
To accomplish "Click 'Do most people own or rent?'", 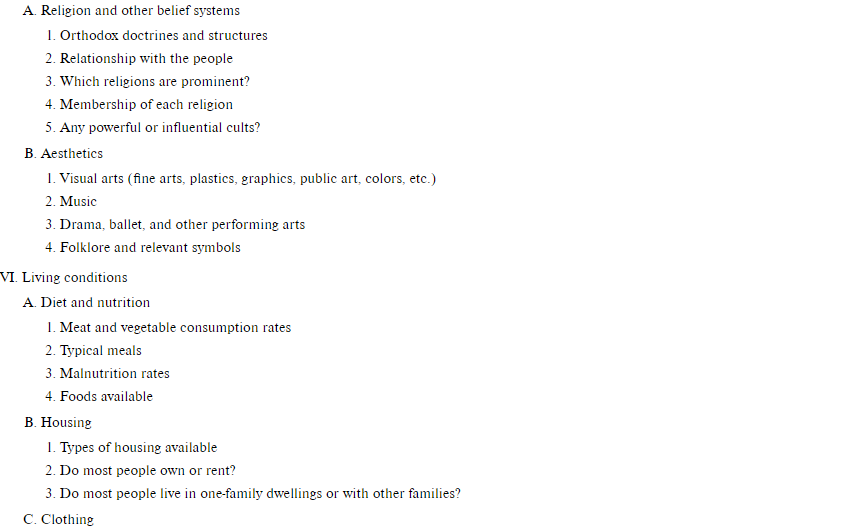I will (x=147, y=471).
